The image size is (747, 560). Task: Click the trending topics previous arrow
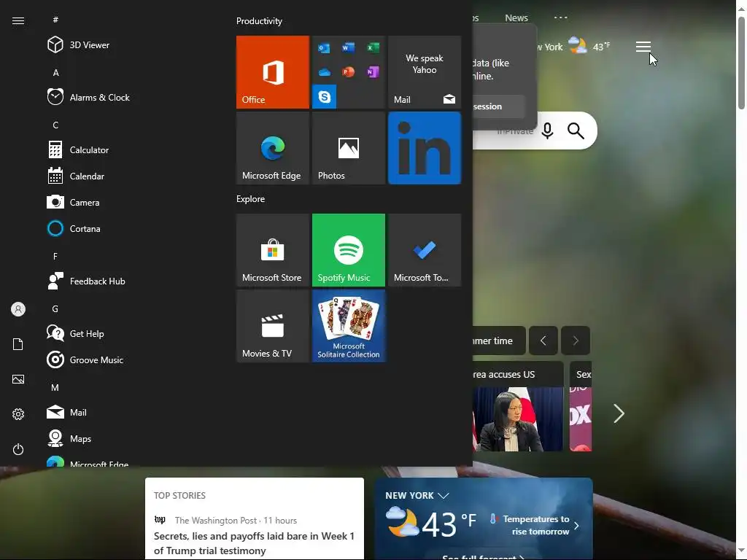543,341
